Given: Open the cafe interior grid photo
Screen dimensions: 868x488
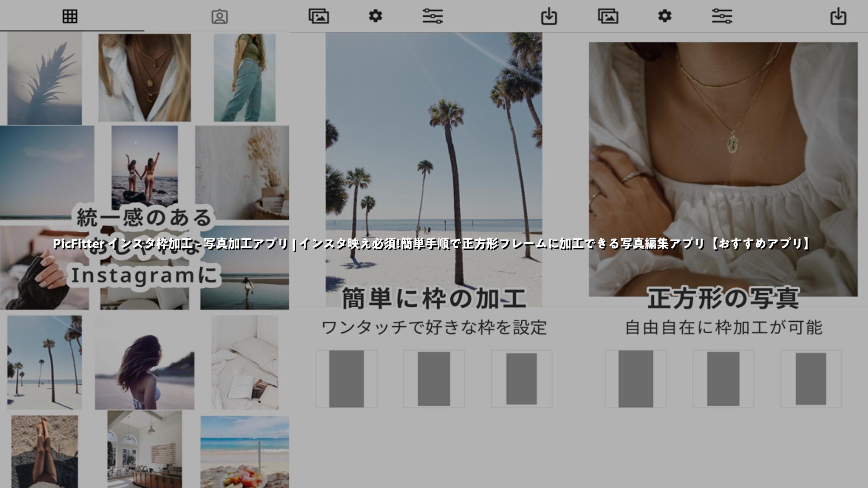Looking at the screenshot, I should [x=145, y=450].
